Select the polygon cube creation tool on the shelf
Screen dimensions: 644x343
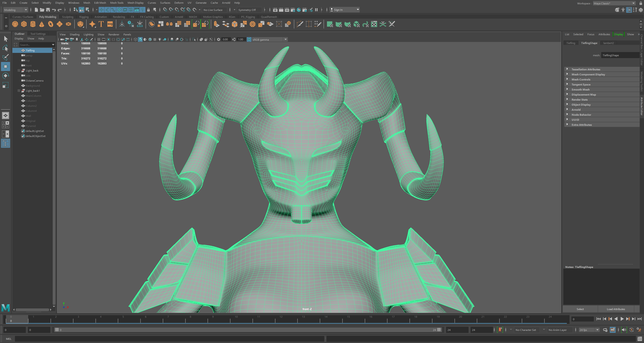pos(24,24)
